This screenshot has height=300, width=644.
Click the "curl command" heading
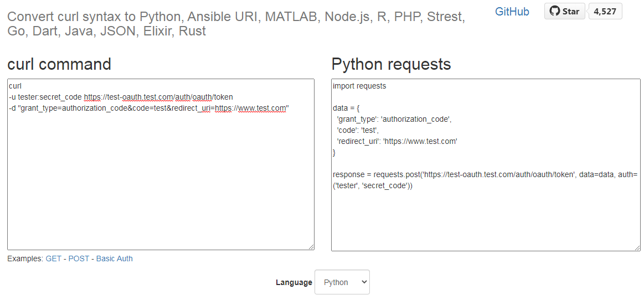pyautogui.click(x=59, y=64)
